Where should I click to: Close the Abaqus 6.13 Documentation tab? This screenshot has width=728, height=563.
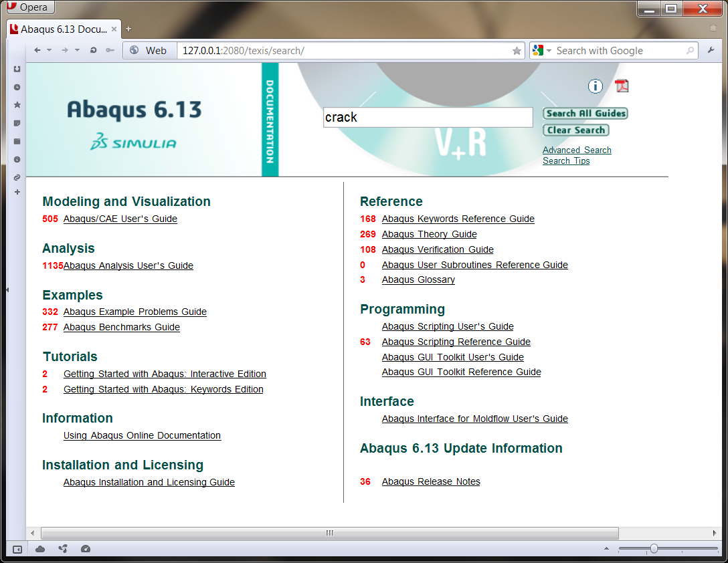tap(114, 29)
